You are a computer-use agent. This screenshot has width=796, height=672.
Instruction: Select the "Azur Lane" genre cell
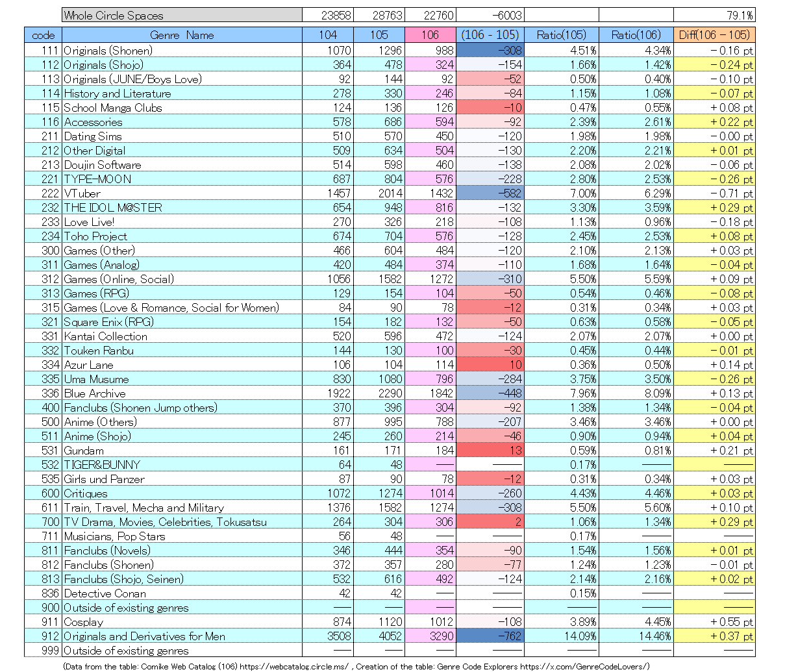182,365
